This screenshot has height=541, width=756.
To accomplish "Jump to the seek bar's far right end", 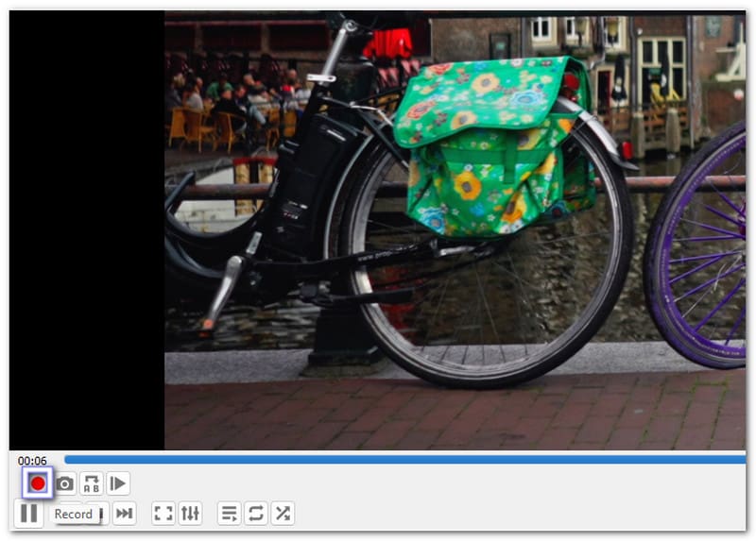I will tap(742, 460).
